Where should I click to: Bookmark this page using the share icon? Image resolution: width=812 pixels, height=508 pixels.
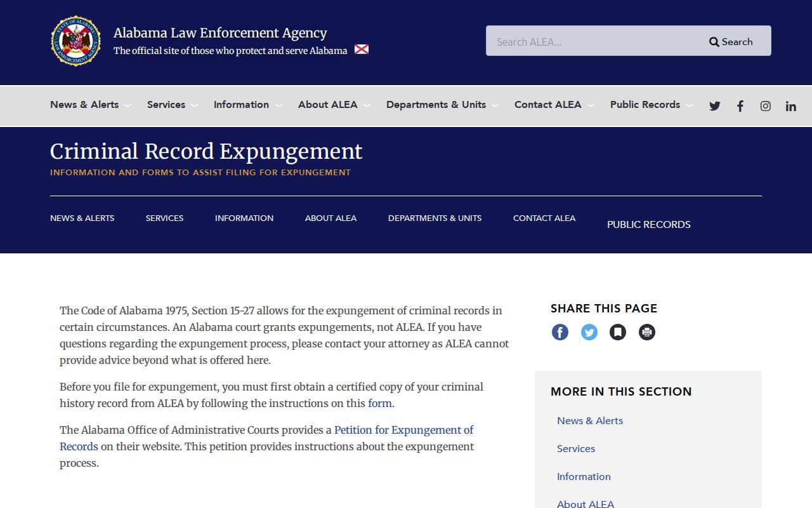(x=618, y=332)
